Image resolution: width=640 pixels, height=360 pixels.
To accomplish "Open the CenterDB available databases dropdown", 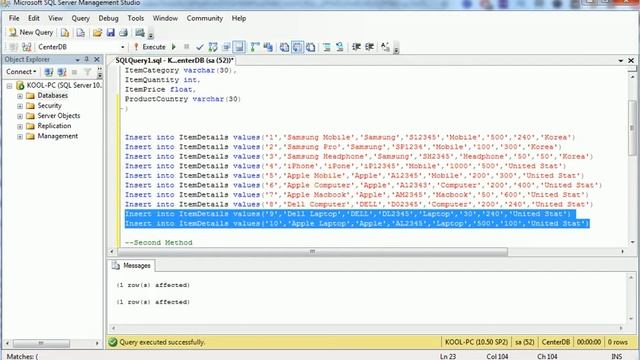I will 122,47.
